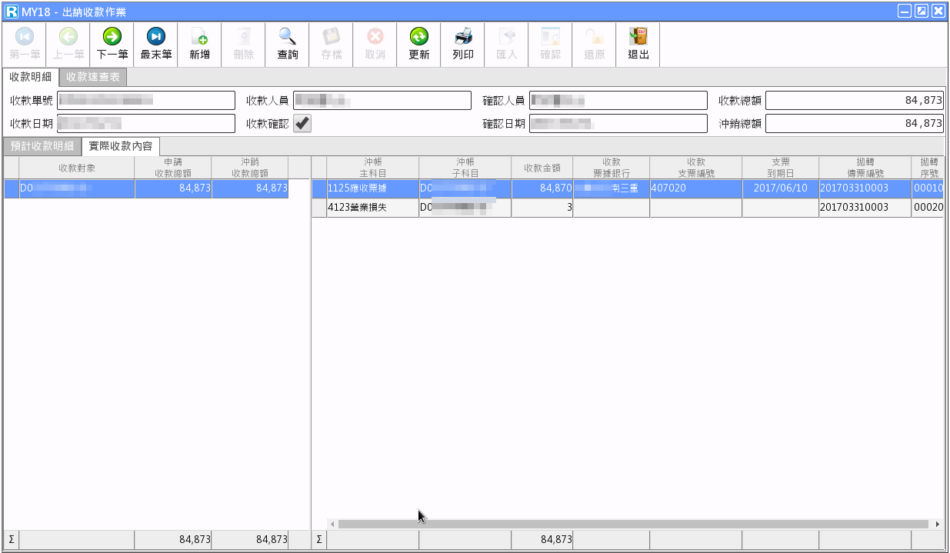Go to first record (第一筆) icon
Screen dimensions: 950x553
pos(25,44)
